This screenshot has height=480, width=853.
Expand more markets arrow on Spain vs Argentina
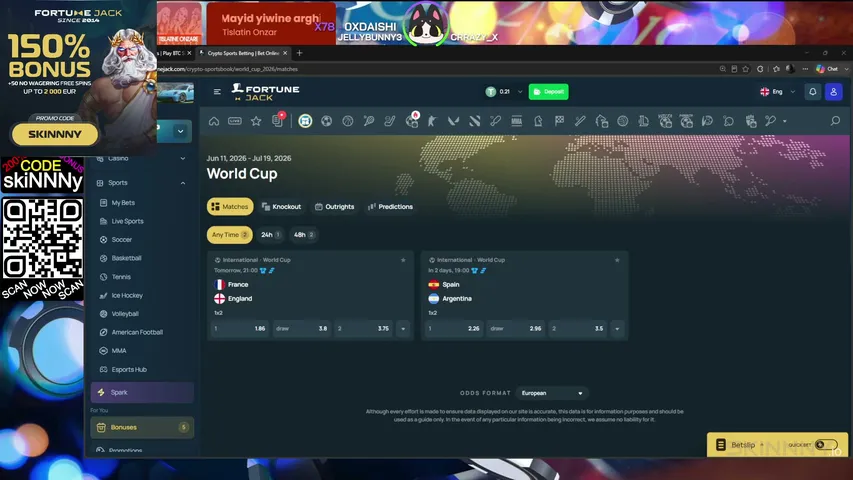617,329
